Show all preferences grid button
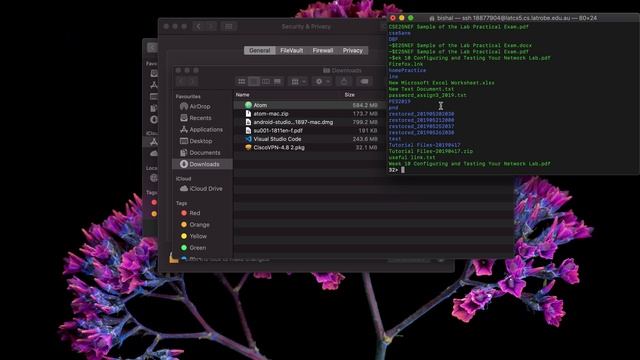 click(x=229, y=27)
